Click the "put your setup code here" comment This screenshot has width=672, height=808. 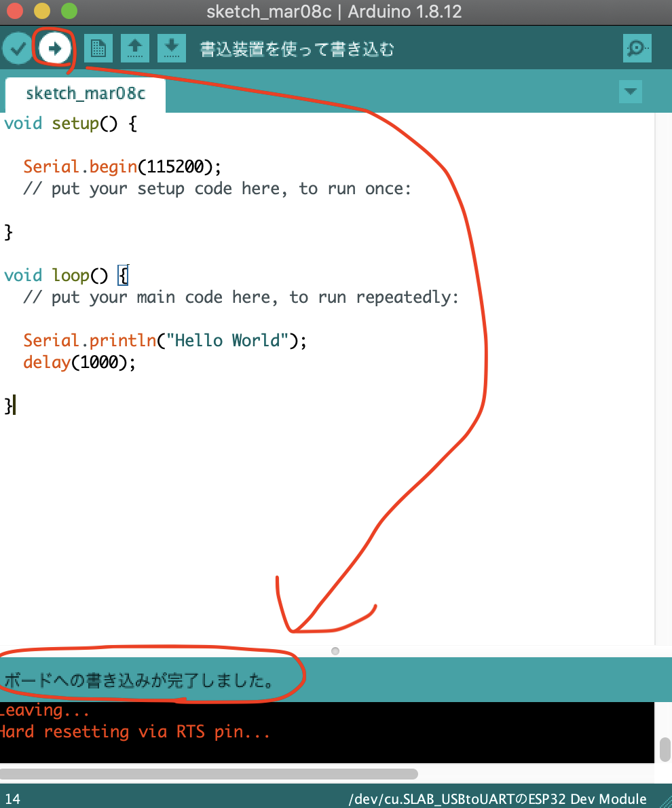(x=217, y=189)
